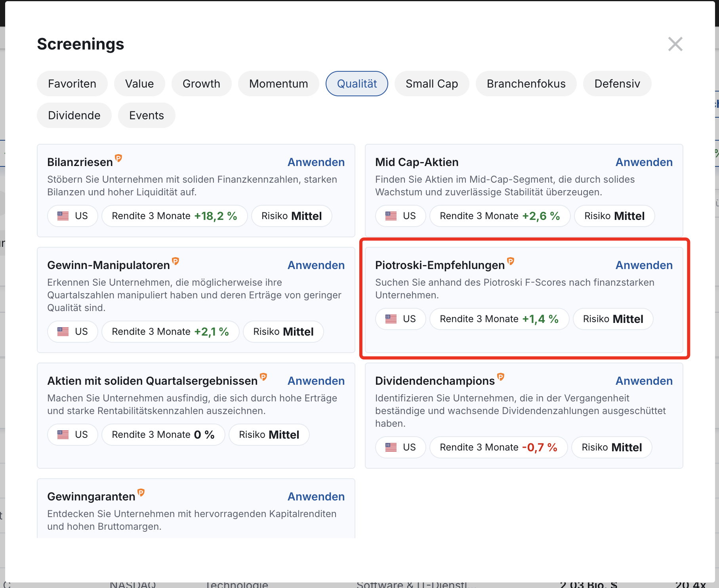The image size is (719, 588).
Task: Click the Risiko Mittel pill in Mid Cap-Aktien card
Action: pyautogui.click(x=614, y=216)
